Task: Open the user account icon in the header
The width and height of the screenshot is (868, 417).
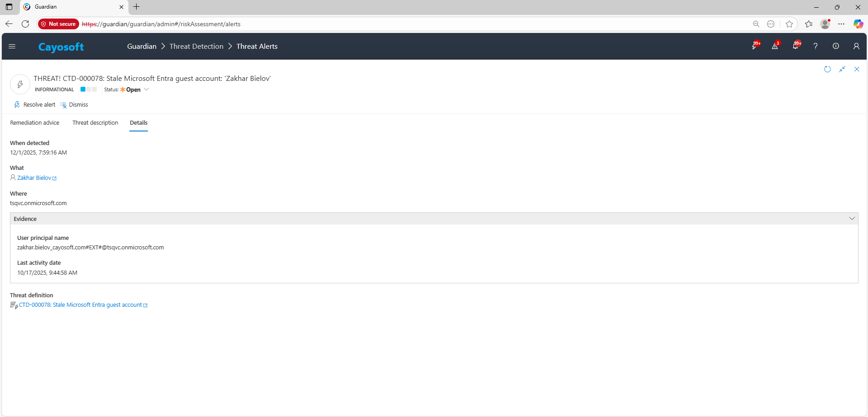Action: pos(856,46)
